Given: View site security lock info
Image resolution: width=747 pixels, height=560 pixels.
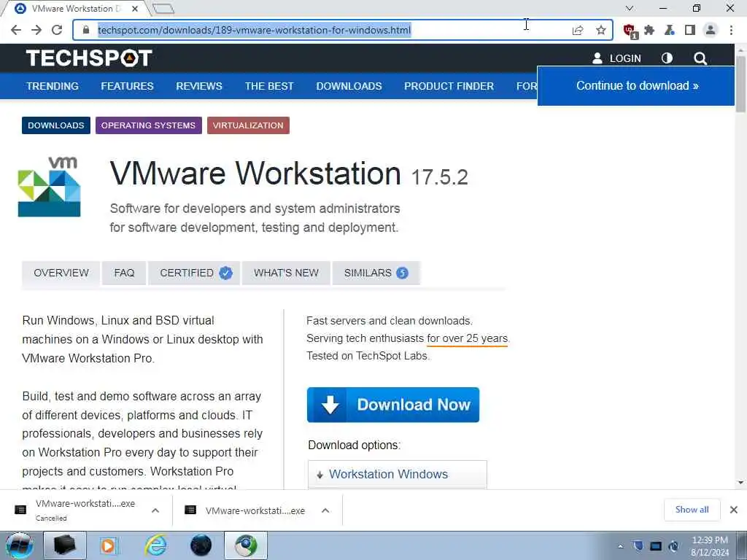Looking at the screenshot, I should (86, 30).
